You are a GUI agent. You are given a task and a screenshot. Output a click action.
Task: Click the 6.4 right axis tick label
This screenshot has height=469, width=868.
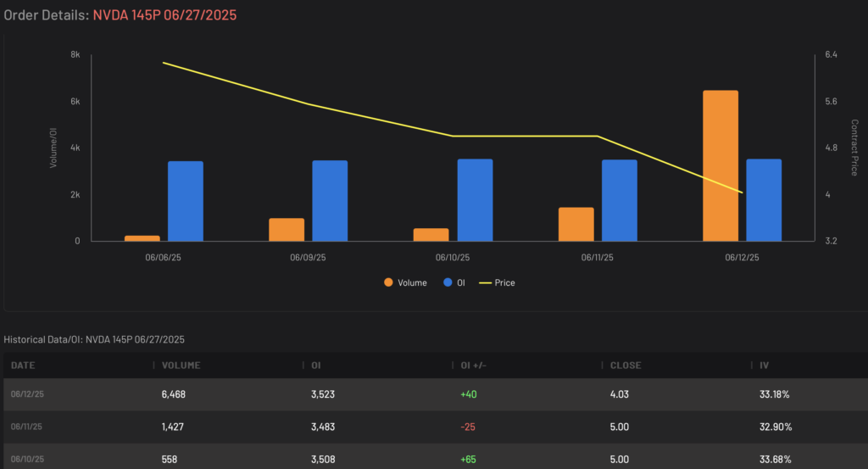pyautogui.click(x=831, y=54)
